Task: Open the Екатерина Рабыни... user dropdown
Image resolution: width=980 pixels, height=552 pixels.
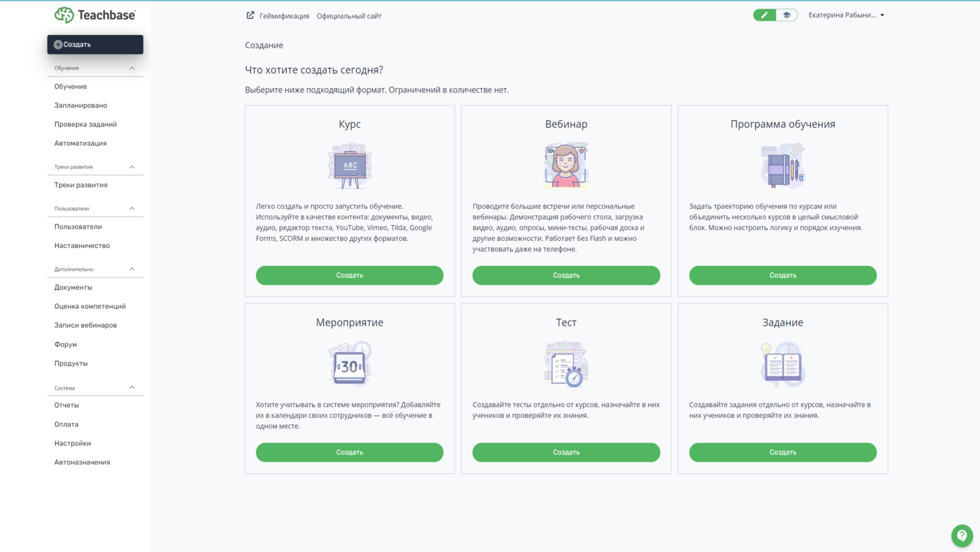Action: 846,15
